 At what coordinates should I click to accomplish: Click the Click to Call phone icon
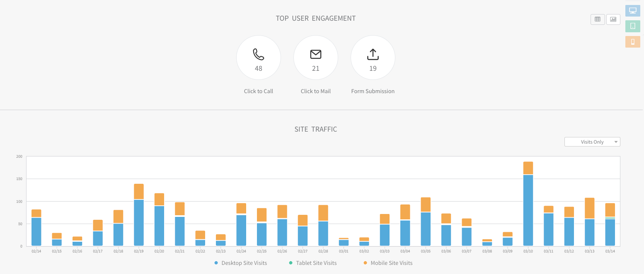point(259,54)
